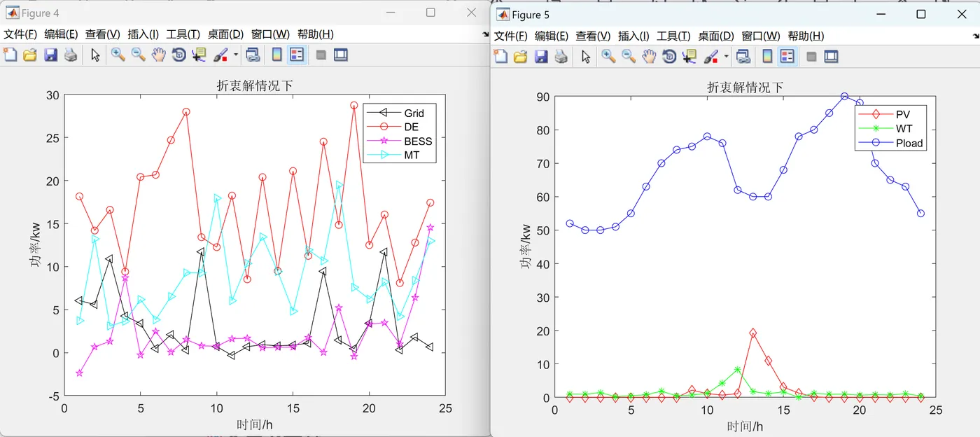Image resolution: width=980 pixels, height=437 pixels.
Task: Enable Pan hand tool in Figure 4
Action: pos(159,55)
